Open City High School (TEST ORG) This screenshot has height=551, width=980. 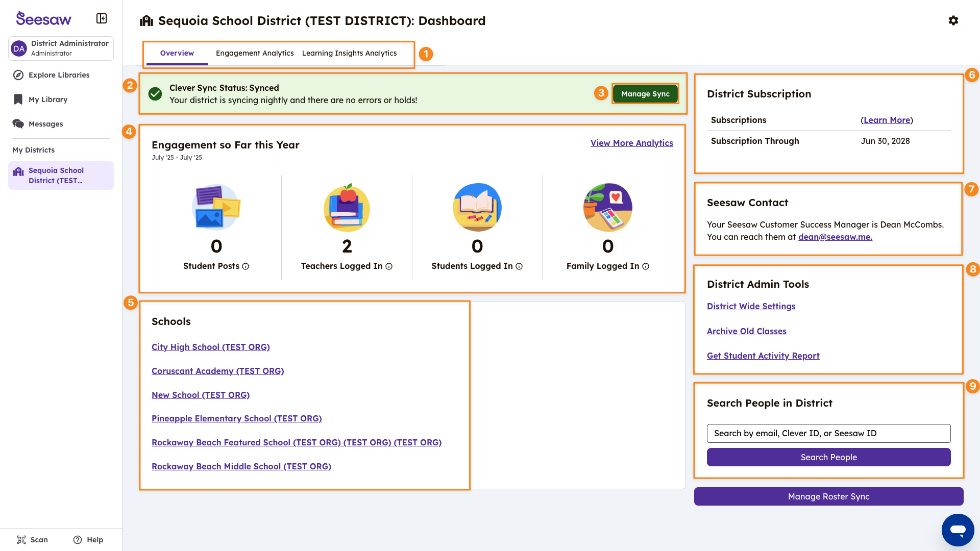211,347
